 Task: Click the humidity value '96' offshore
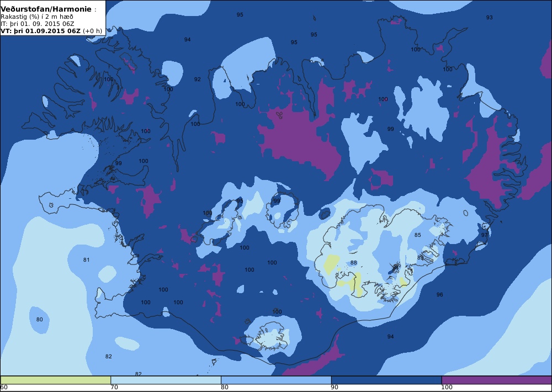(x=440, y=295)
